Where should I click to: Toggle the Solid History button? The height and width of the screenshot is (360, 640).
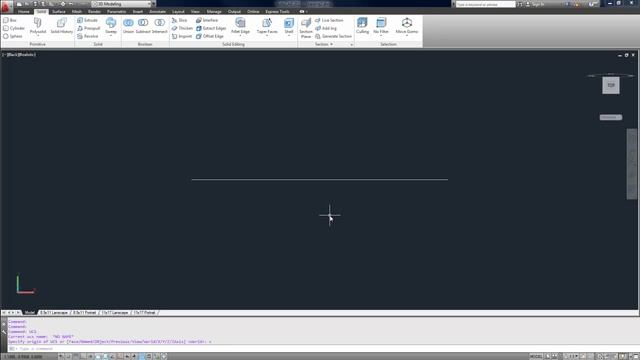[x=61, y=25]
